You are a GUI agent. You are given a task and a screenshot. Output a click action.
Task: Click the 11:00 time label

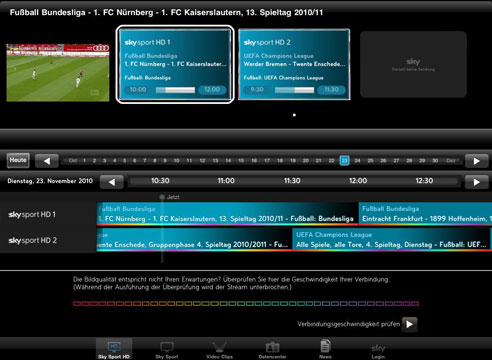point(226,181)
